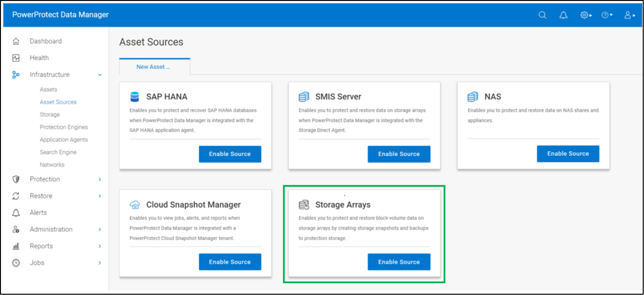Click the SMIS Server icon

304,97
